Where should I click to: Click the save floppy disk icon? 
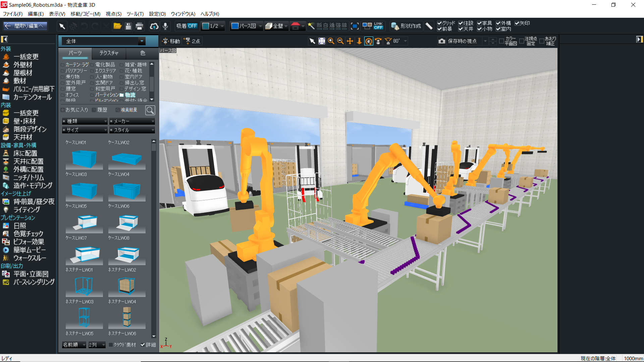click(128, 26)
